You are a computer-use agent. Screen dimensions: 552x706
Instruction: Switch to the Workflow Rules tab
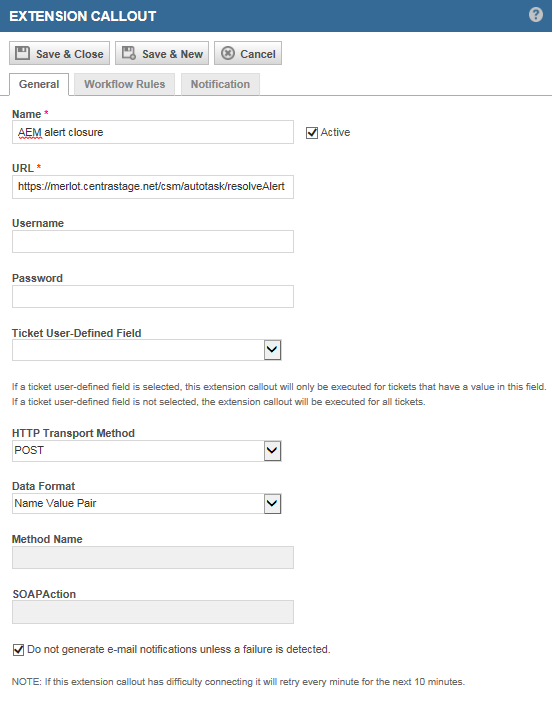coord(124,84)
